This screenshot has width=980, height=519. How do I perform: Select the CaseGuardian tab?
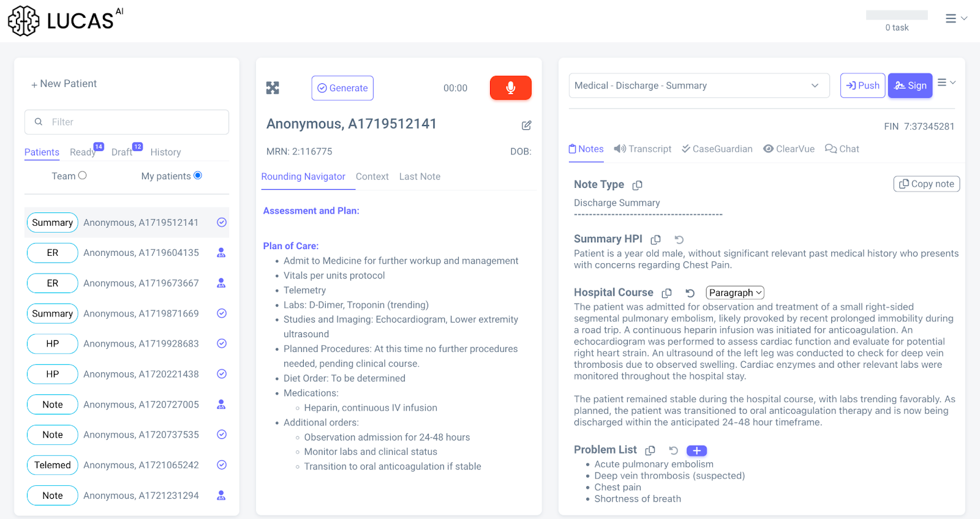coord(717,149)
